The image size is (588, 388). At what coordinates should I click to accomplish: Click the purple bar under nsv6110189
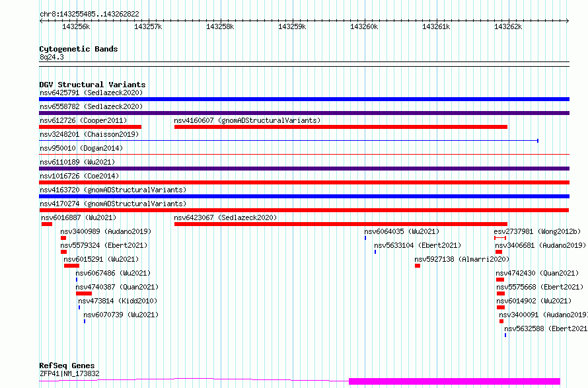click(x=304, y=169)
